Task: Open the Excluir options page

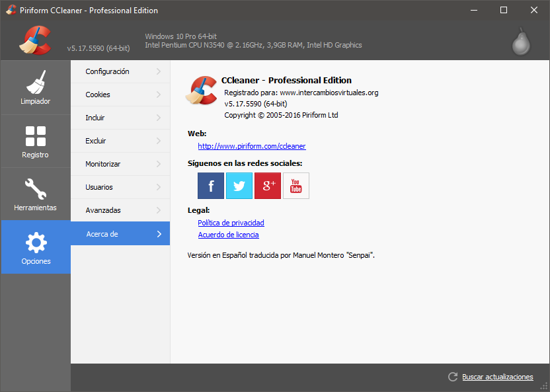Action: tap(120, 141)
